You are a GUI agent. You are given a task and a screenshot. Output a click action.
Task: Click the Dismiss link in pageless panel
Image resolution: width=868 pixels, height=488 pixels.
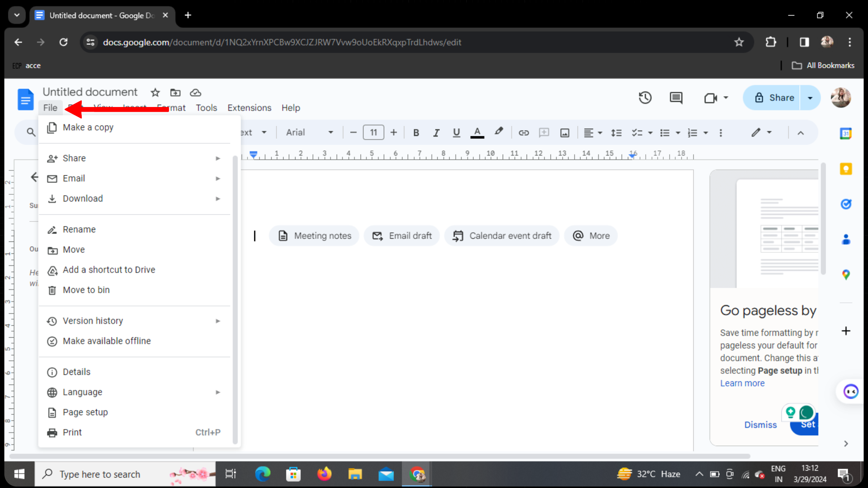(760, 425)
